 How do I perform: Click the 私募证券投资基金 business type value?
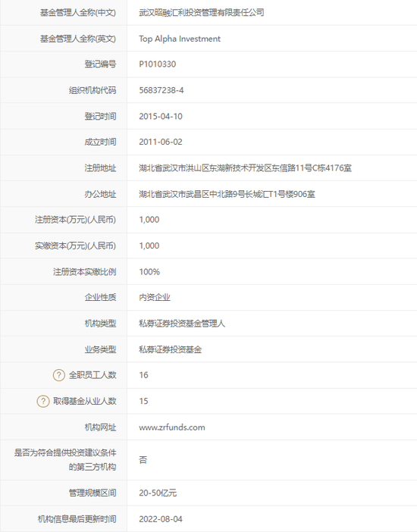pyautogui.click(x=170, y=349)
